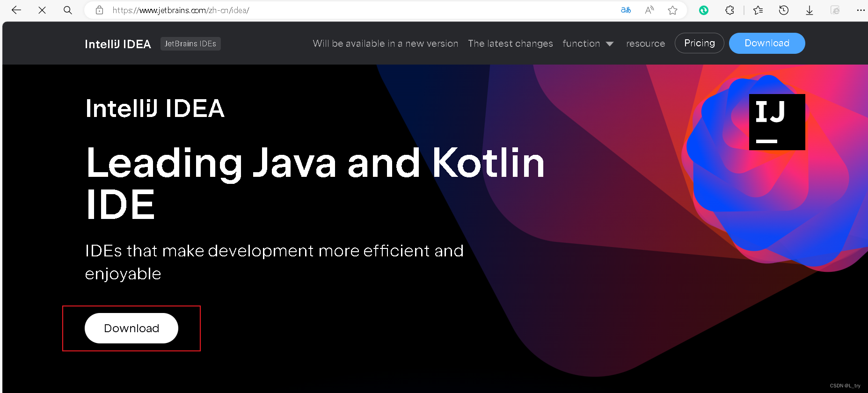Click the Pricing button
This screenshot has height=393, width=868.
[700, 43]
